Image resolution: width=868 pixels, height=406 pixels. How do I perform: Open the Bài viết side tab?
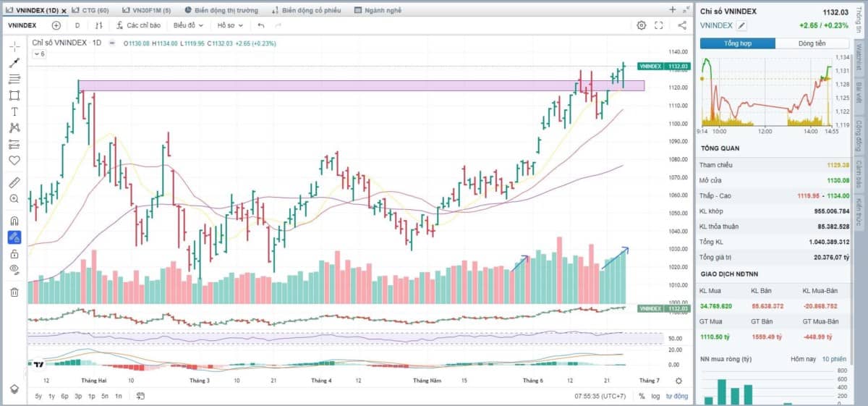click(x=859, y=92)
